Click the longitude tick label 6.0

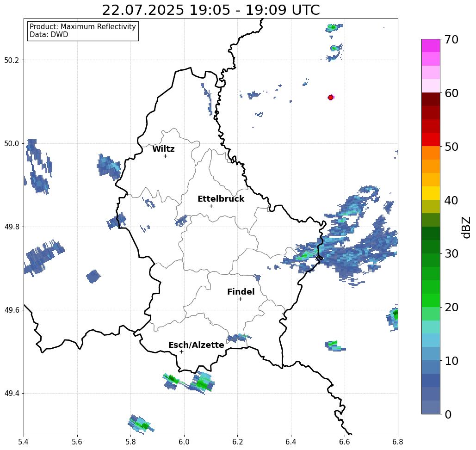tap(184, 442)
